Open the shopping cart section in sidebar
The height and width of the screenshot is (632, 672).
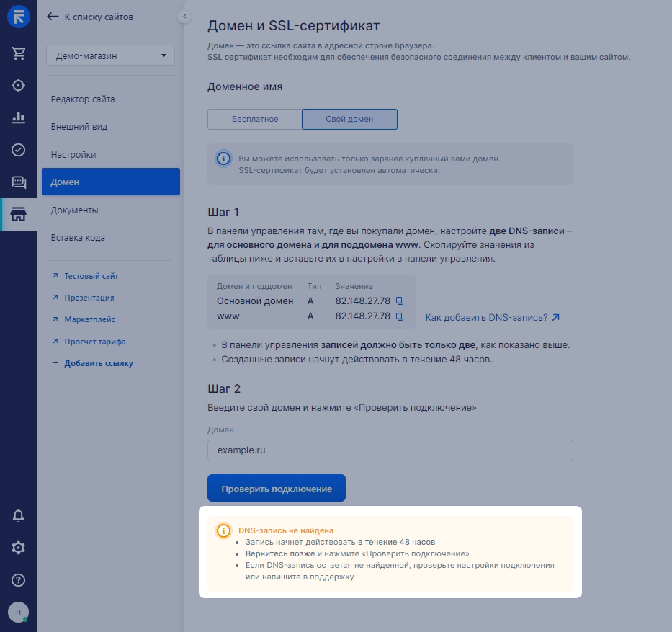tap(18, 53)
